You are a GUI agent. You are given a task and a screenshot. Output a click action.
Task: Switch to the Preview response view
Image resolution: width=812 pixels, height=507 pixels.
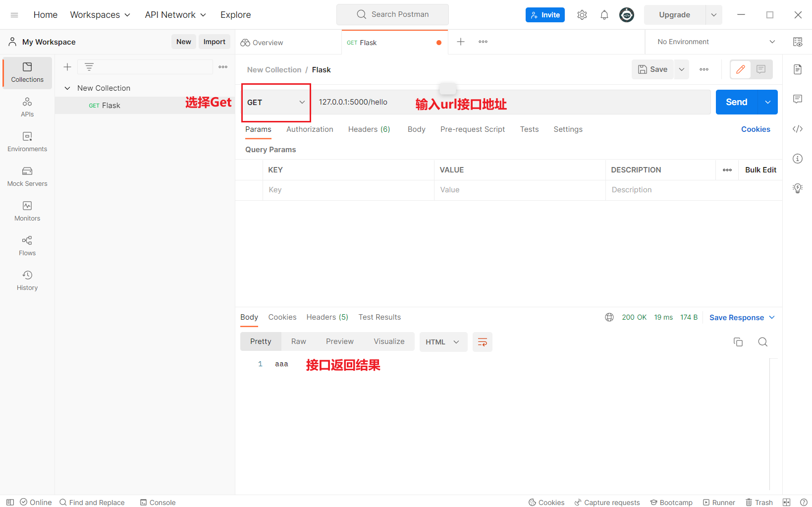click(x=340, y=341)
